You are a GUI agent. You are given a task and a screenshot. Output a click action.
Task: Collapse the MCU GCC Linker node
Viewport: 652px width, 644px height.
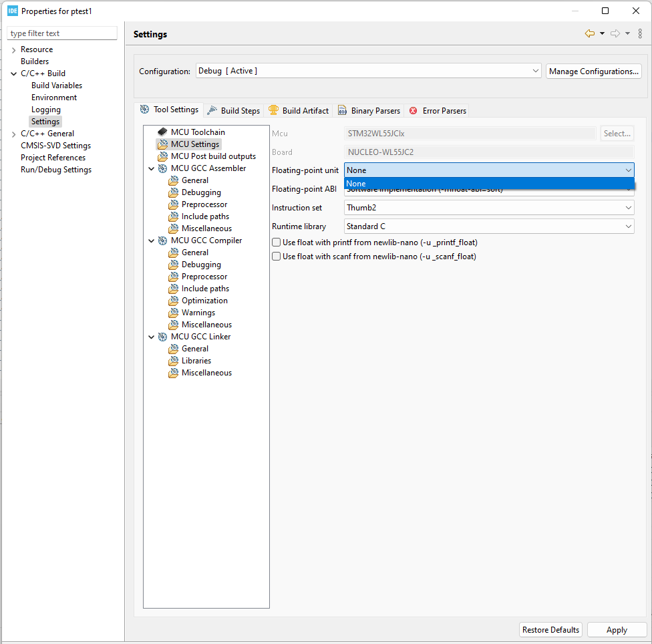coord(152,337)
